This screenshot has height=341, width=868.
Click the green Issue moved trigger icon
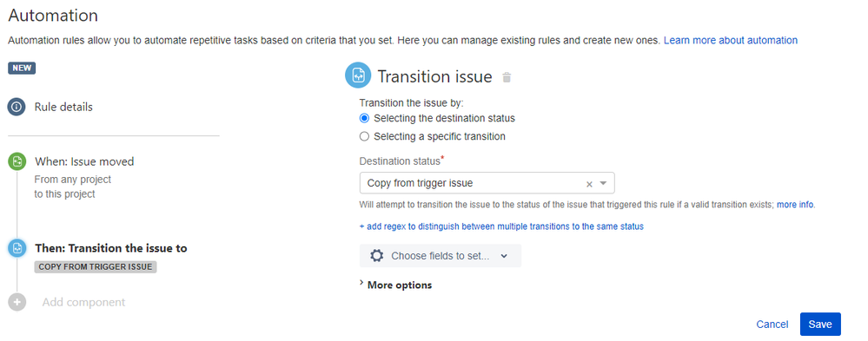[x=17, y=161]
